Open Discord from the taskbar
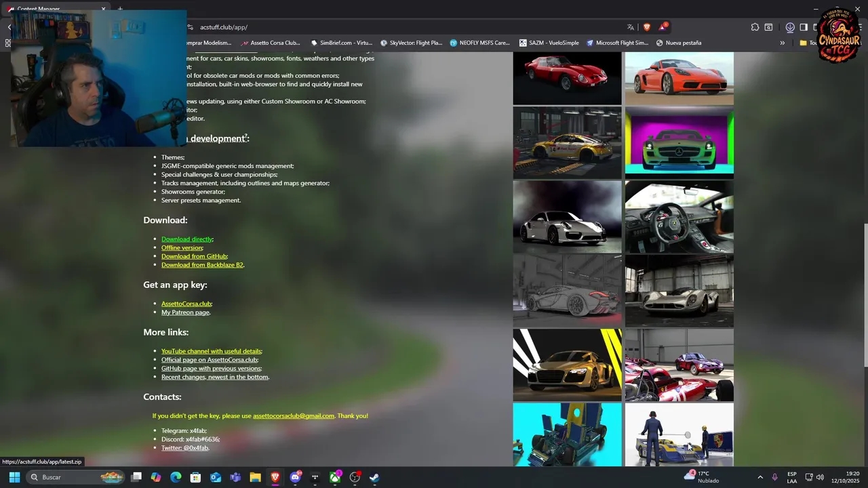868x488 pixels. pos(295,477)
